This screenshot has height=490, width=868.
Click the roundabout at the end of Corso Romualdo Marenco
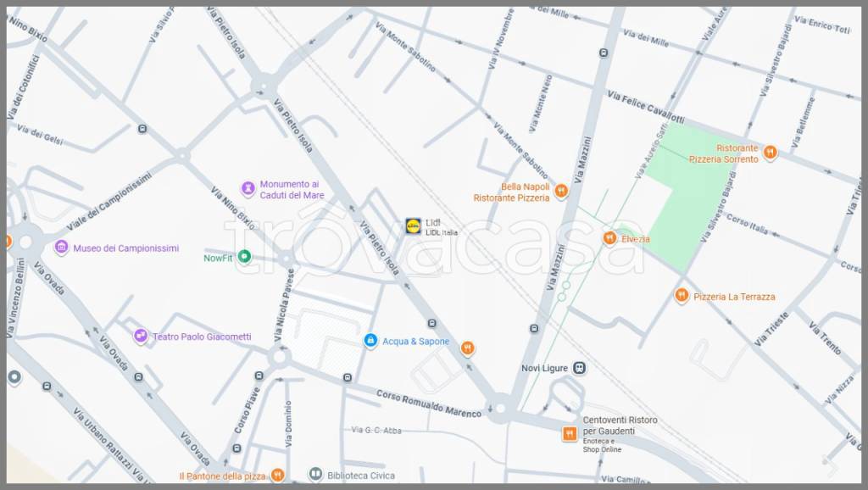pos(499,409)
